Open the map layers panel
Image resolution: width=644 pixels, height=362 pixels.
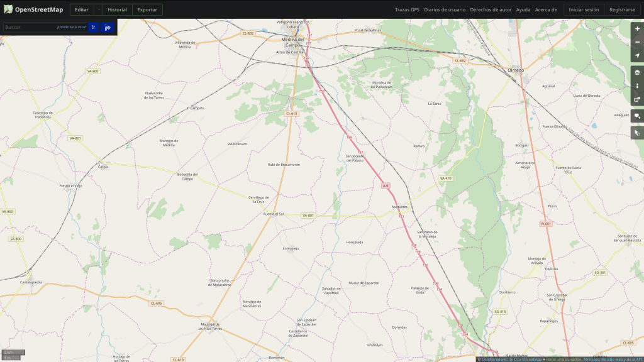click(x=637, y=72)
